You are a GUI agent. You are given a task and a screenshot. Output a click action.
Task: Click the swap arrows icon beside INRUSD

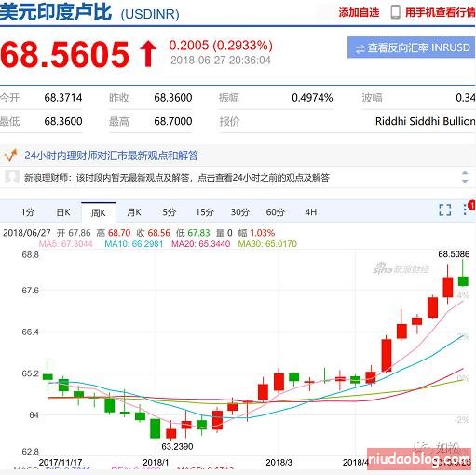click(360, 49)
